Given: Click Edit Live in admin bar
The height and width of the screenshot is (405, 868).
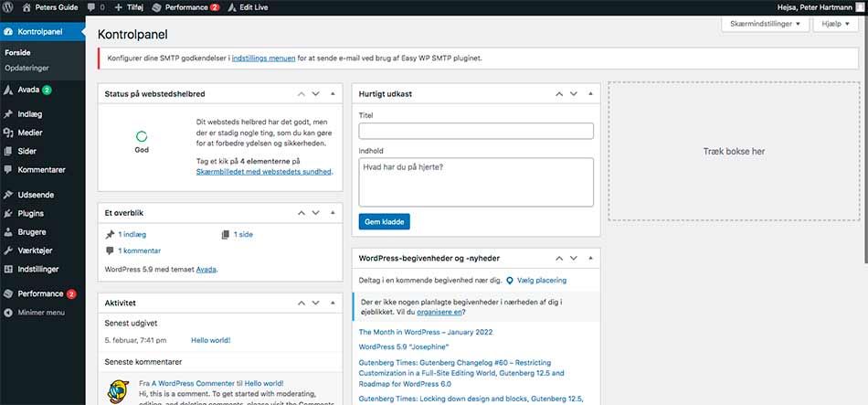Looking at the screenshot, I should (x=254, y=7).
